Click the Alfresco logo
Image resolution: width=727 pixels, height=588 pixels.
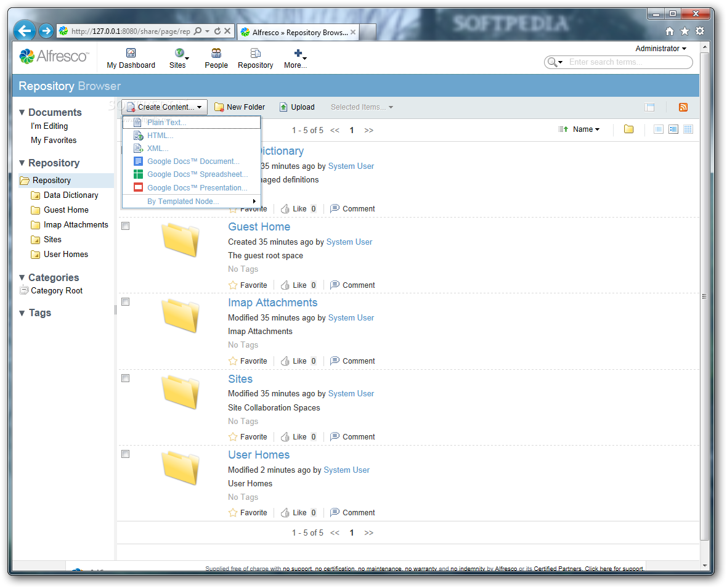click(x=54, y=56)
